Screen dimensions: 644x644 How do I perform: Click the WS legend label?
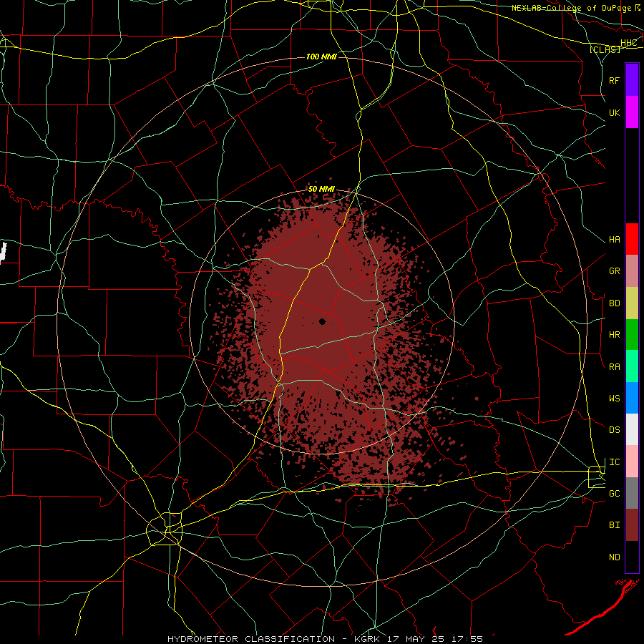point(614,399)
